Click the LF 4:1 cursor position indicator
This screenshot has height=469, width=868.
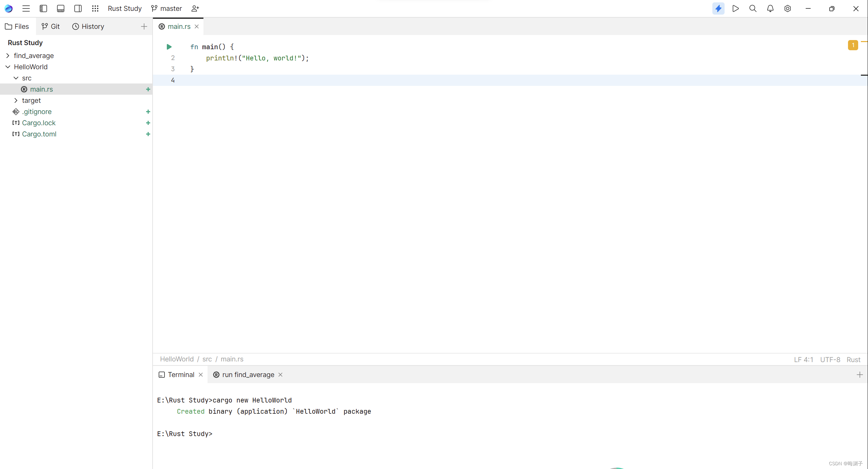803,360
